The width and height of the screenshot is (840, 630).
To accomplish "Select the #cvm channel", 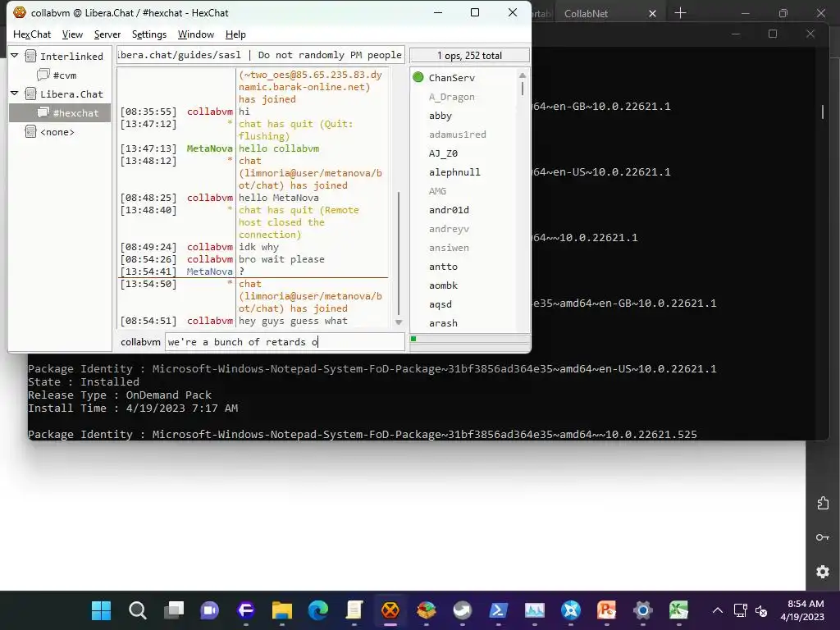I will coord(64,75).
